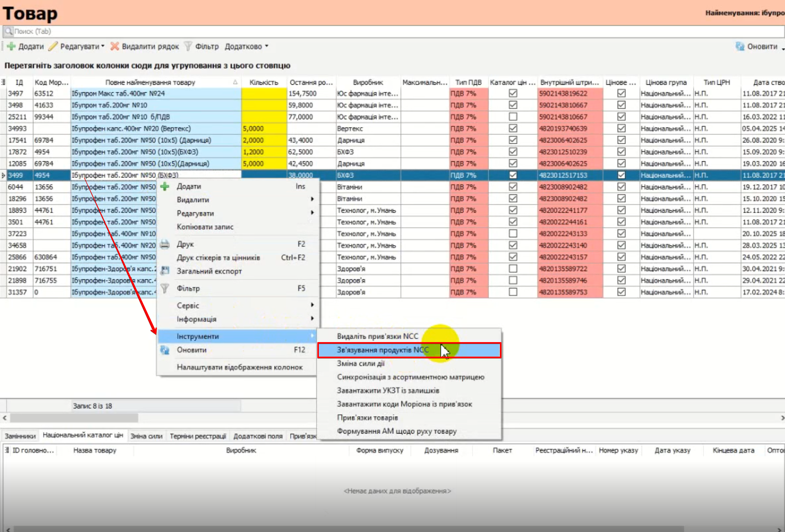The height and width of the screenshot is (532, 785).
Task: Click the horizontal scrollbar thumb under the grid
Action: [x=74, y=418]
